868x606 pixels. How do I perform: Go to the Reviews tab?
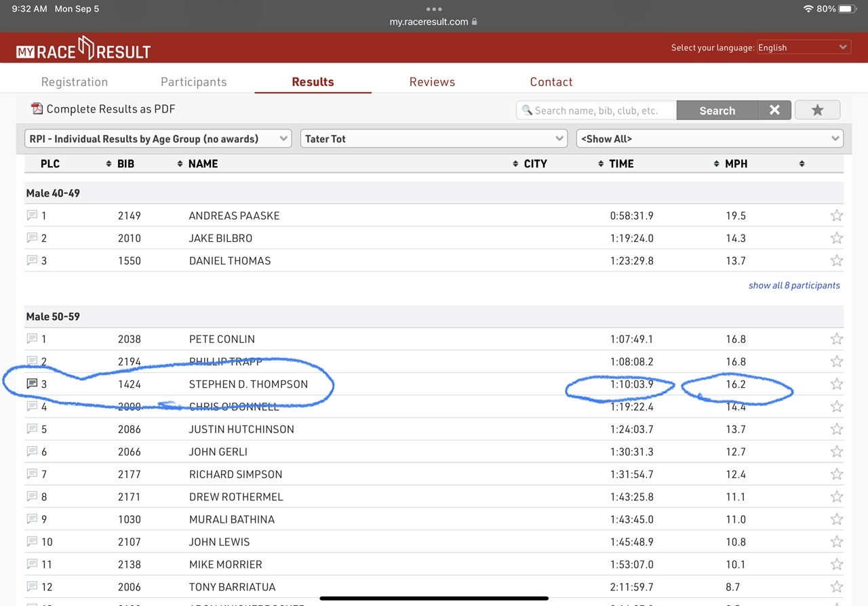coord(432,81)
